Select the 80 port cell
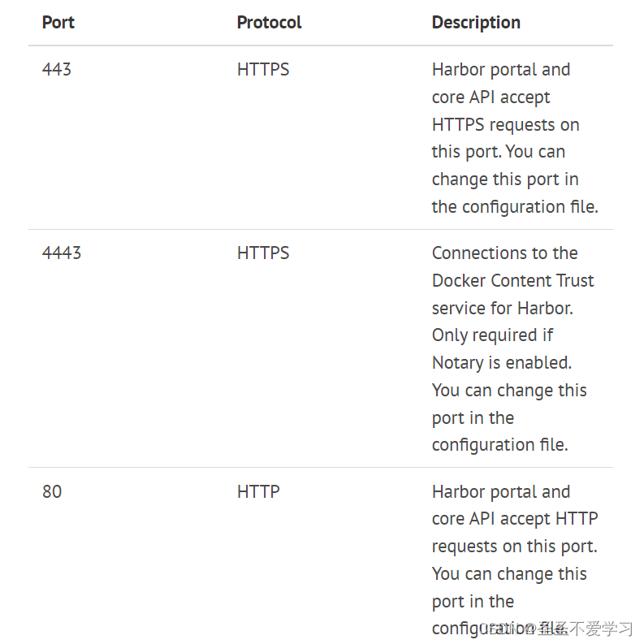 pyautogui.click(x=52, y=491)
